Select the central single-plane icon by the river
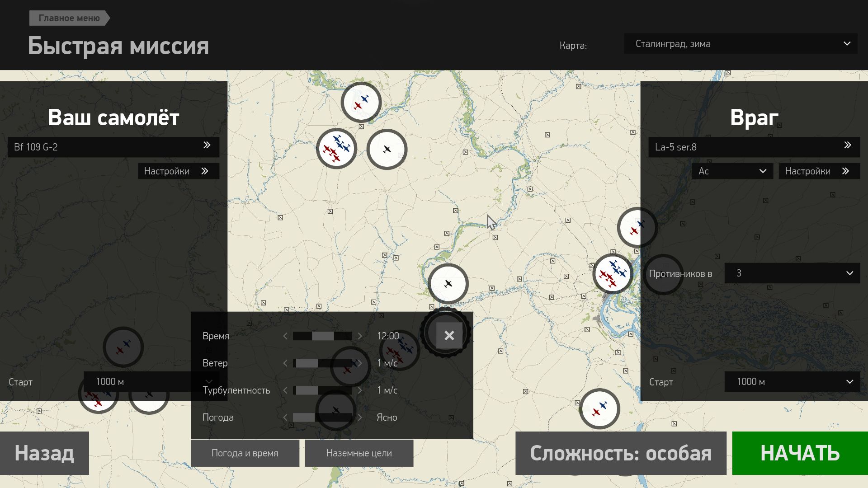 coord(448,284)
